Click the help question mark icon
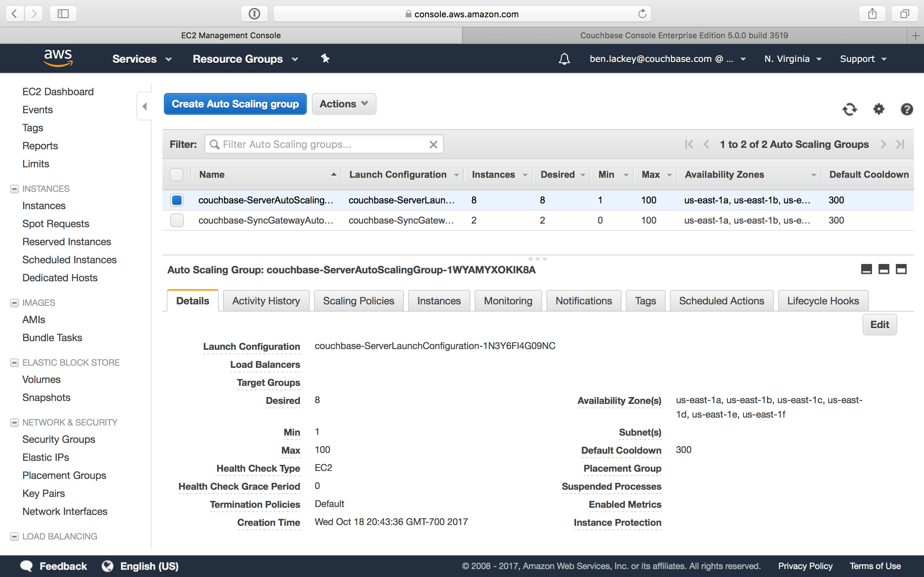This screenshot has height=577, width=924. (907, 110)
